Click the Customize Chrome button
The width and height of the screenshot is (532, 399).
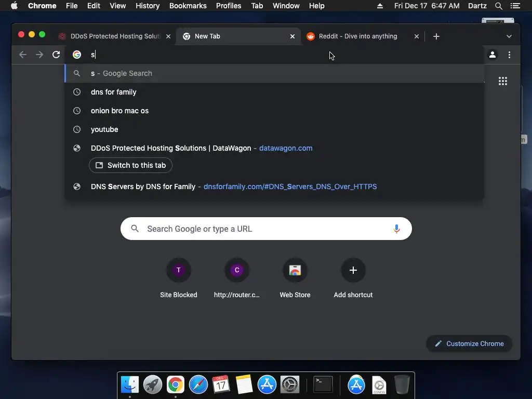(x=469, y=344)
